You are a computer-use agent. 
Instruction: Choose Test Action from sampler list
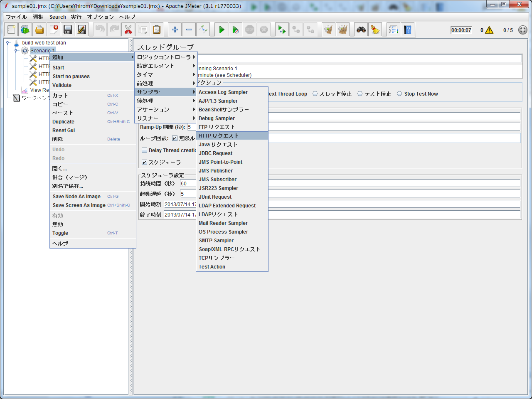coord(232,266)
